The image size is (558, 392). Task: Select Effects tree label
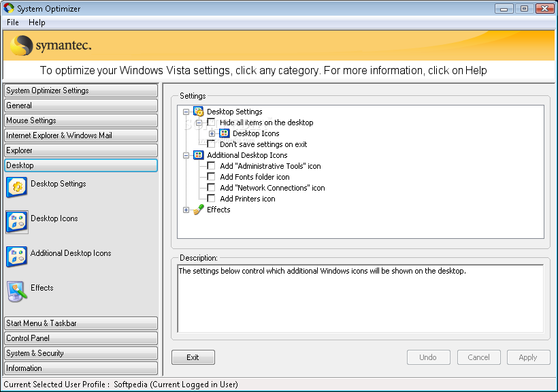[x=218, y=210]
